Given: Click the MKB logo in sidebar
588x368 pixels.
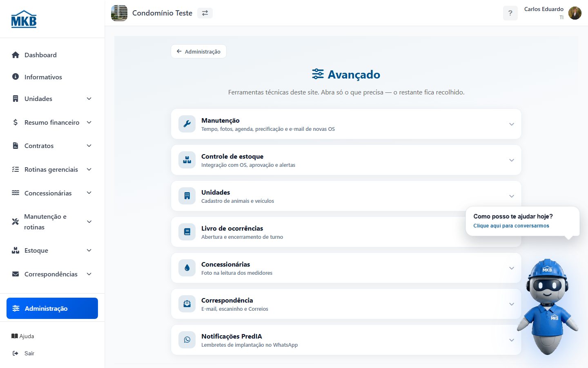Looking at the screenshot, I should point(24,19).
